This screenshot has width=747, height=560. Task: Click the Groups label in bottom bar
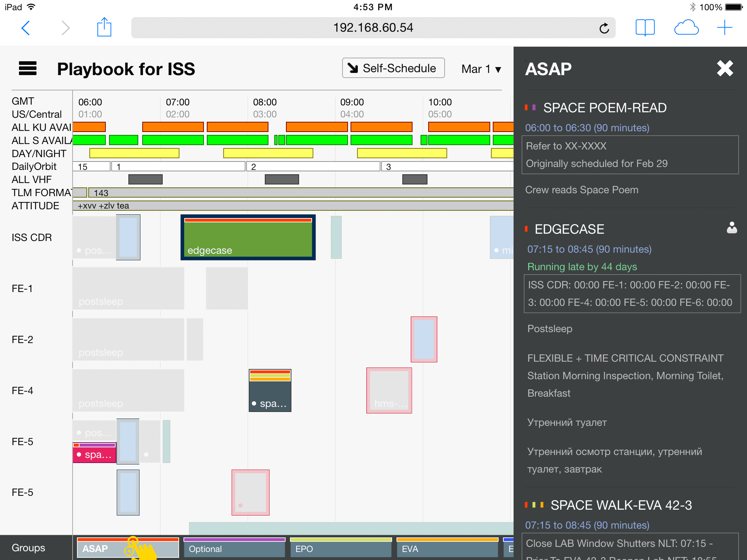point(28,548)
